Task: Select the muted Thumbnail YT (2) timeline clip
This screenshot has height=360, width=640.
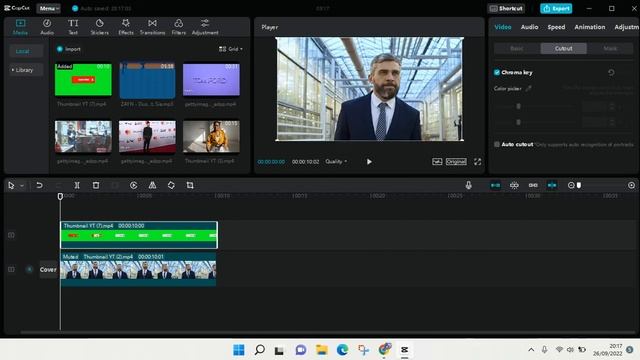Action: pyautogui.click(x=138, y=269)
